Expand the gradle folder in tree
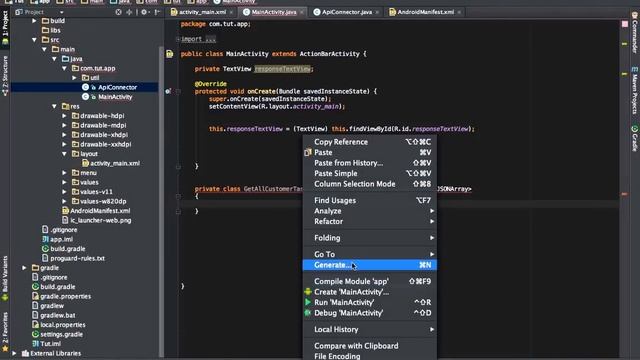 [x=24, y=268]
